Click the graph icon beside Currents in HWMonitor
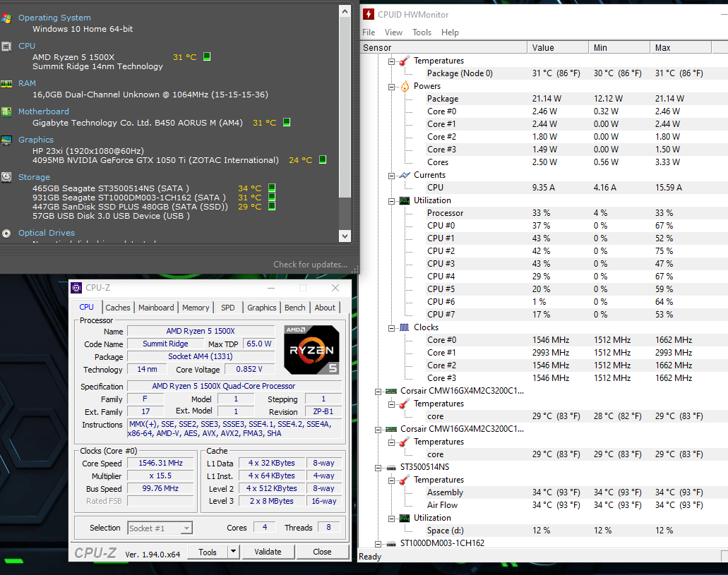The image size is (728, 575). 405,175
